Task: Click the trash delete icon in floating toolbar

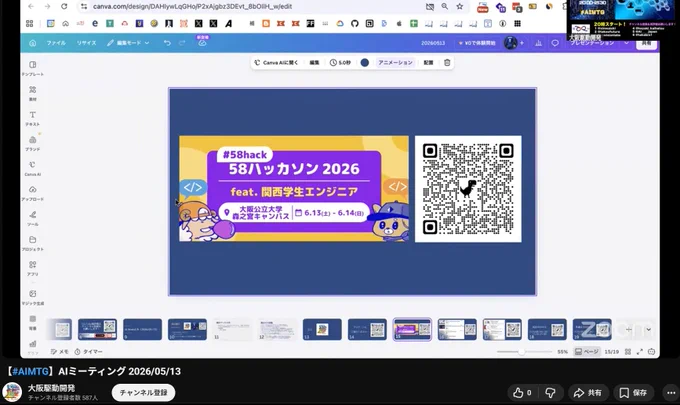Action: (x=447, y=62)
